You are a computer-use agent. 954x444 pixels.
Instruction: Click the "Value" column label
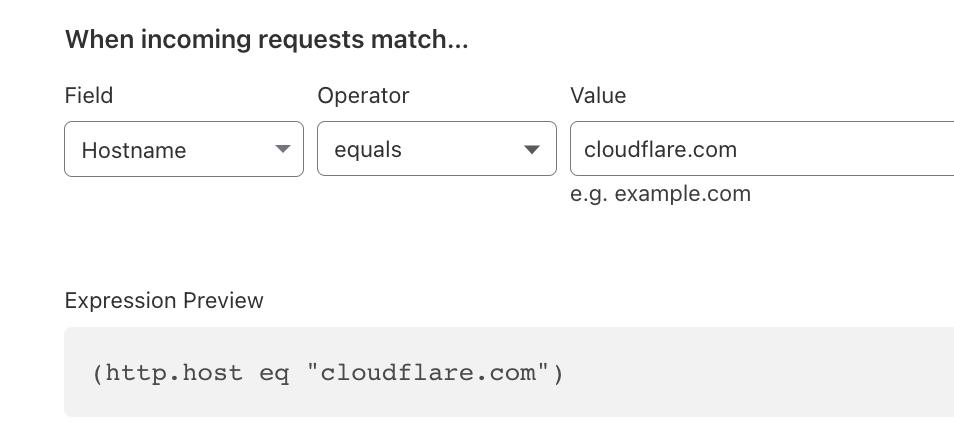pos(598,96)
